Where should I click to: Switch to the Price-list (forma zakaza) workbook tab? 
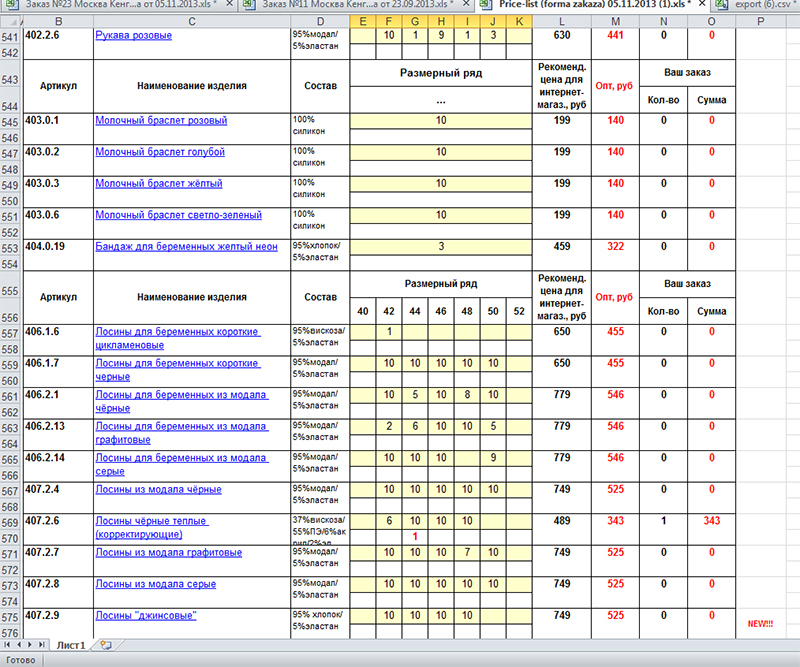coord(594,5)
